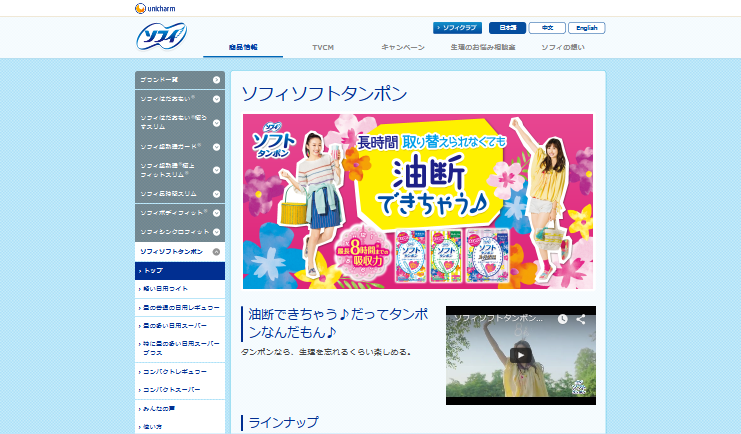
Task: Select トップ in the sidebar submenu
Action: tap(180, 271)
